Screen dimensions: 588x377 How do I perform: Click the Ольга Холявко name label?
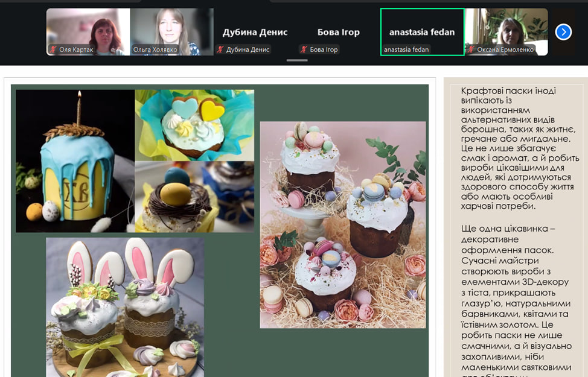(x=155, y=50)
